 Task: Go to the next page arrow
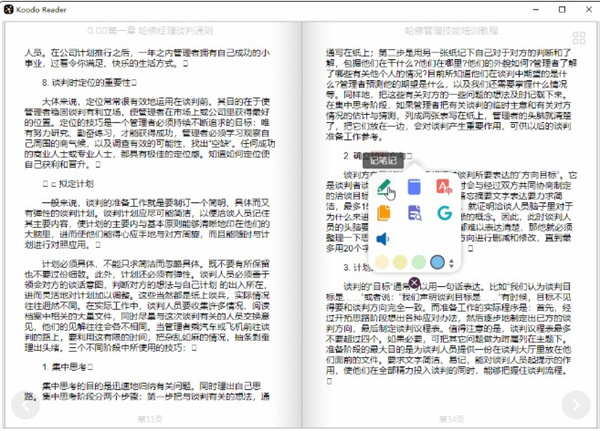point(576,405)
